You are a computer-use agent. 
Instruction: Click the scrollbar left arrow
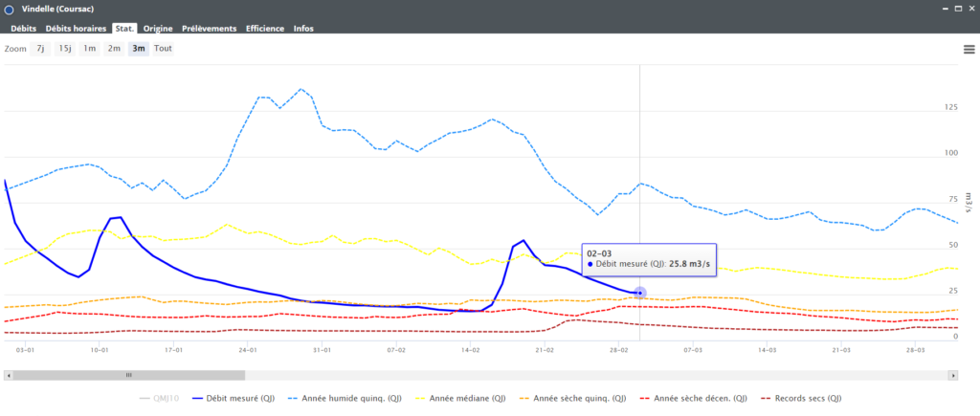click(8, 375)
